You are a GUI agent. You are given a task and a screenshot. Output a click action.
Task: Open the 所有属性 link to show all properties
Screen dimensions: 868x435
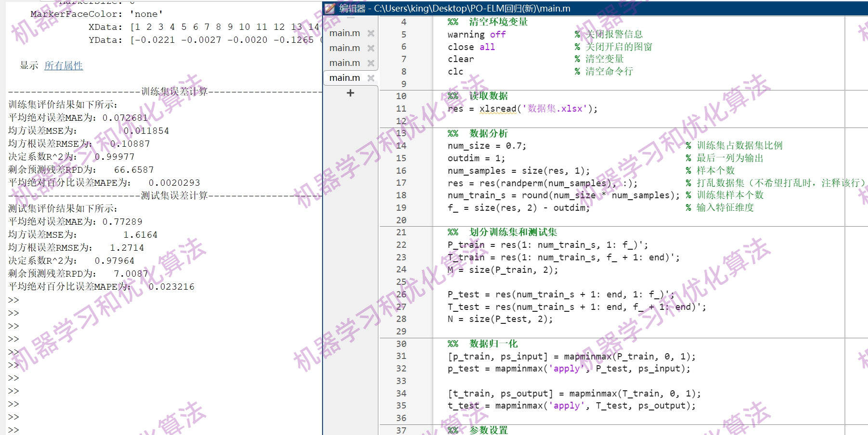(63, 65)
